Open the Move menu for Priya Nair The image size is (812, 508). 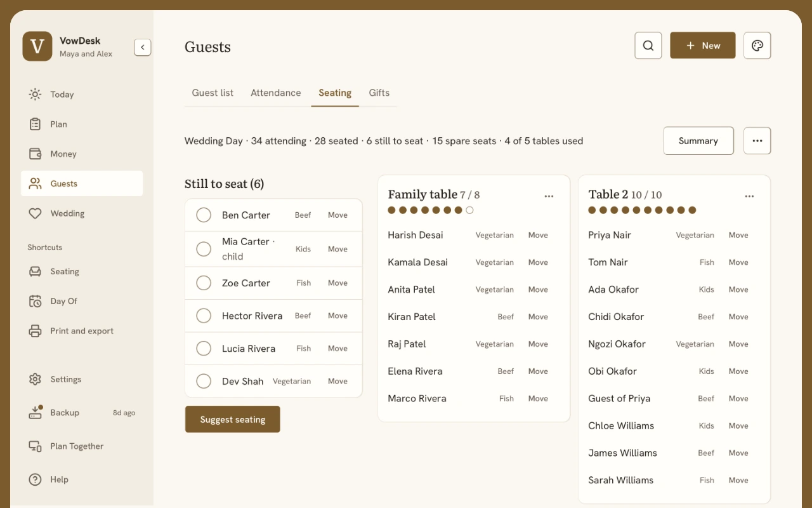738,235
